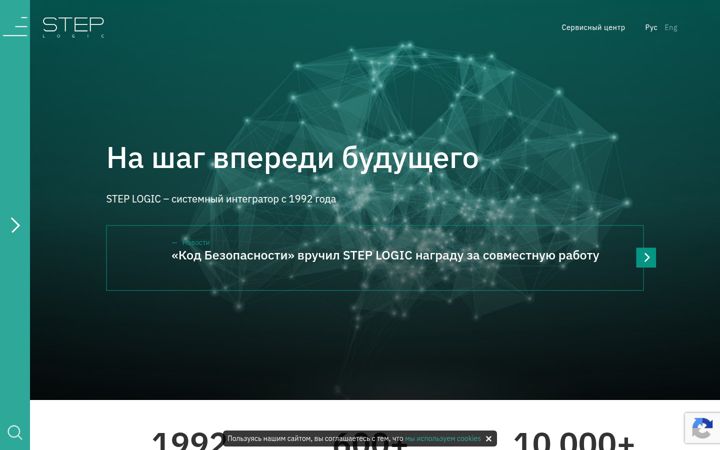Viewport: 720px width, 450px height.
Task: Open search with the magnifier icon
Action: 15,433
